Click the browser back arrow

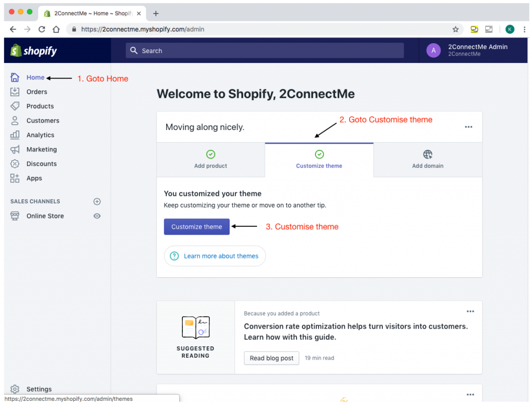coord(13,29)
